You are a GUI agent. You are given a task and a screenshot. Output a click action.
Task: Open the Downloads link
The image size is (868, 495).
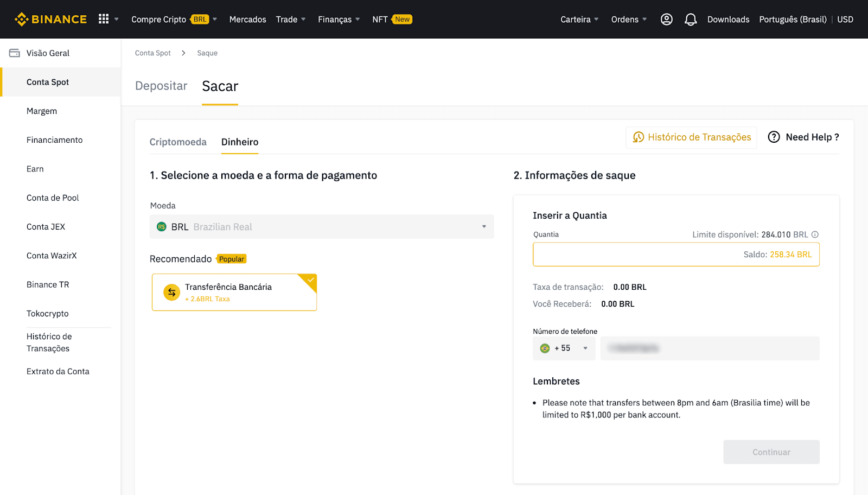pyautogui.click(x=728, y=20)
